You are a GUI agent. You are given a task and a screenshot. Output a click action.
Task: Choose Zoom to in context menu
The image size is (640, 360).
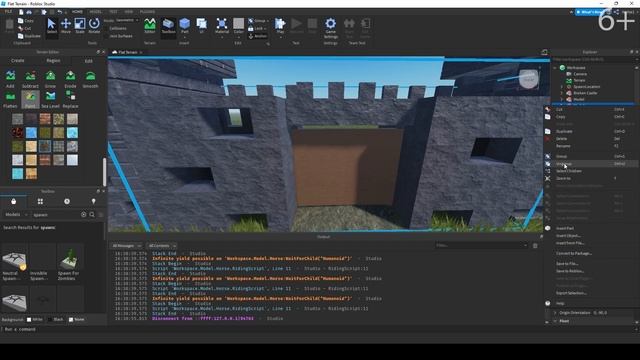(x=591, y=178)
